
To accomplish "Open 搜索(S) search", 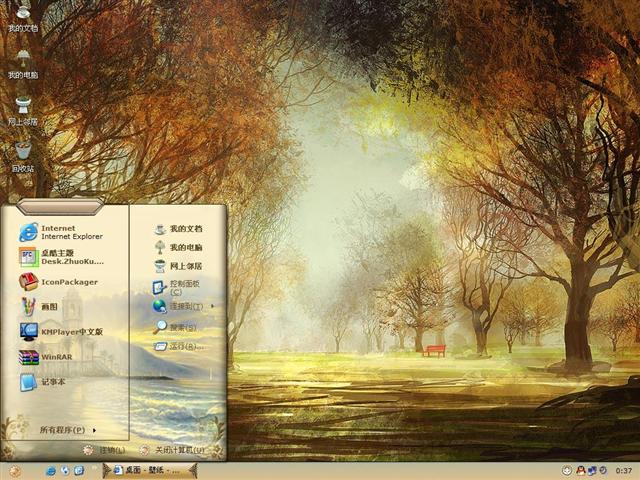I will (x=175, y=327).
